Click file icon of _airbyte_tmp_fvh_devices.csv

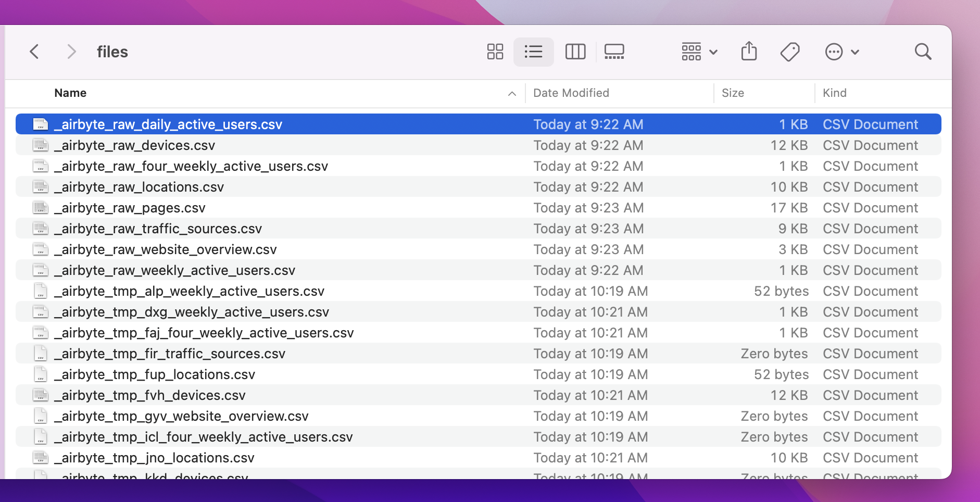point(41,395)
